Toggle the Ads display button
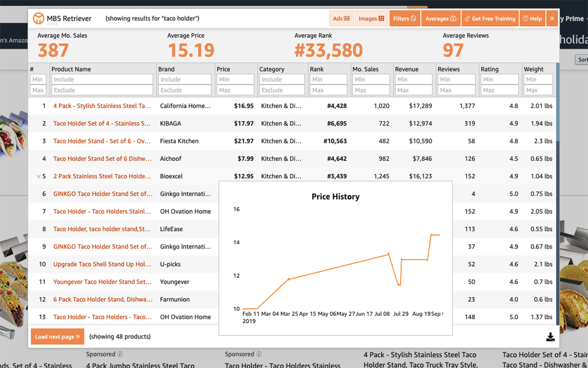Screen dimensions: 588x368 341,18
